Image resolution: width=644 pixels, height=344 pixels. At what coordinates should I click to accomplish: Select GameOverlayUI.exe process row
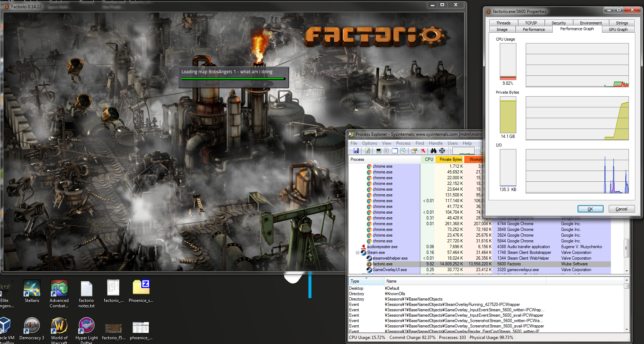click(479, 270)
